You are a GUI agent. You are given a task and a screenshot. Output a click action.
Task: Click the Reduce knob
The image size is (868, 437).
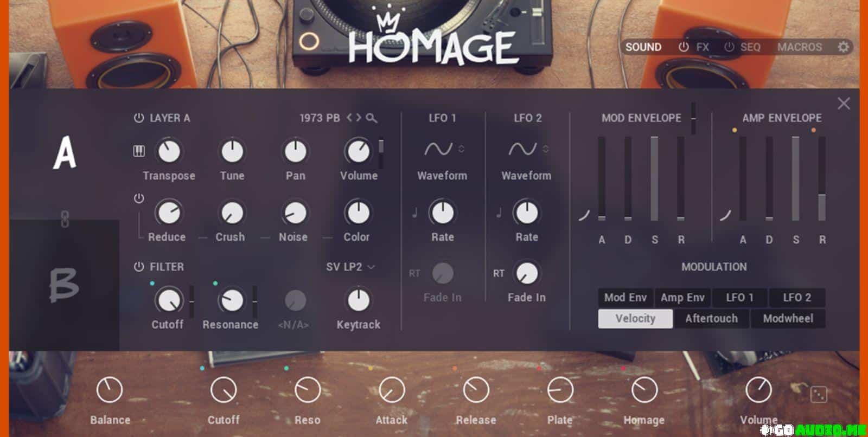169,213
